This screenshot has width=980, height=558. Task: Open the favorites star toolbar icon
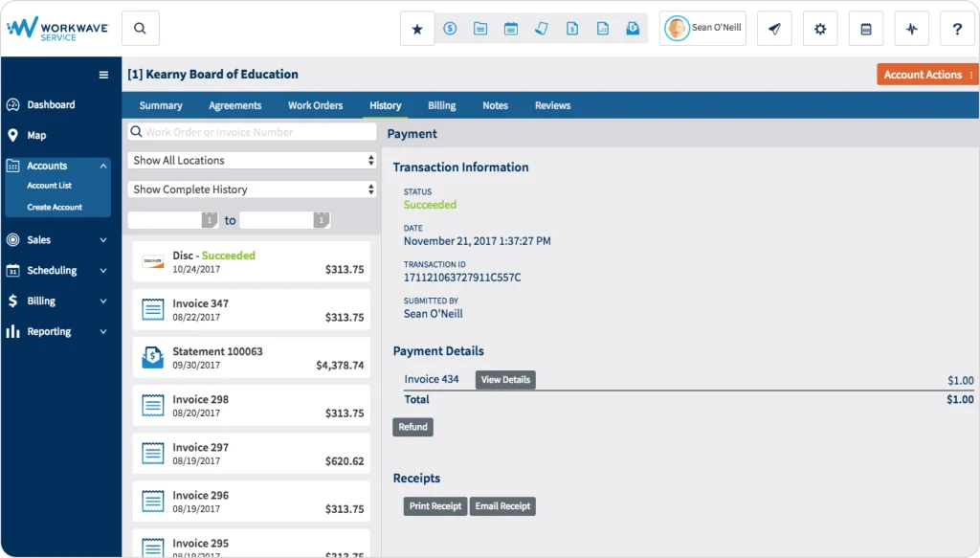pos(416,28)
